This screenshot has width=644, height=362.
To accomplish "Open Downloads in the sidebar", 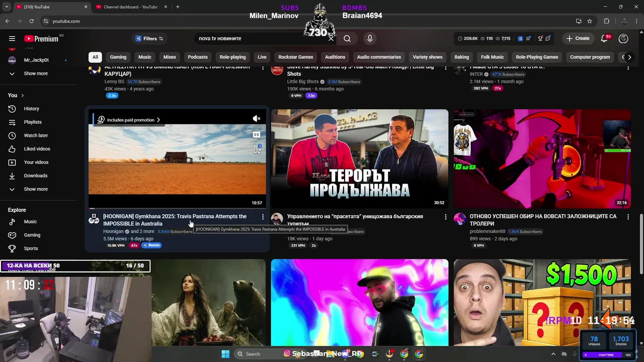I will (35, 175).
